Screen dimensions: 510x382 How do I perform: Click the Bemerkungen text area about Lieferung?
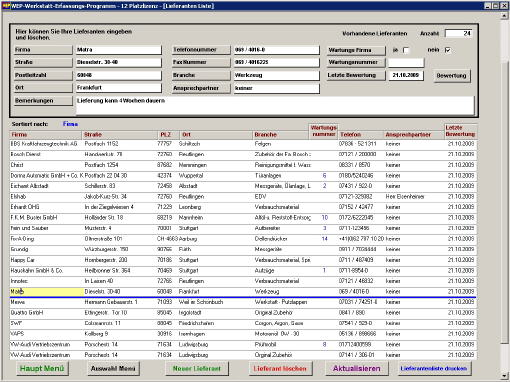click(x=275, y=105)
